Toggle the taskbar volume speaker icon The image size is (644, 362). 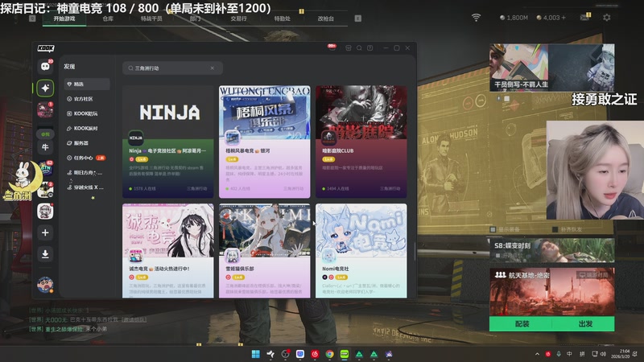pyautogui.click(x=603, y=354)
